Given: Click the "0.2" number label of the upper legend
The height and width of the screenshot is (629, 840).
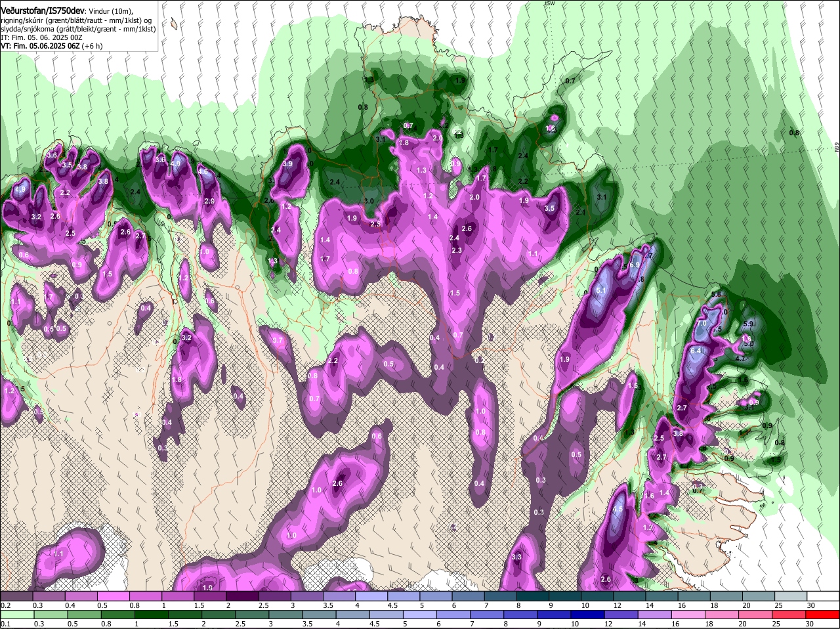Looking at the screenshot, I should click(5, 605).
